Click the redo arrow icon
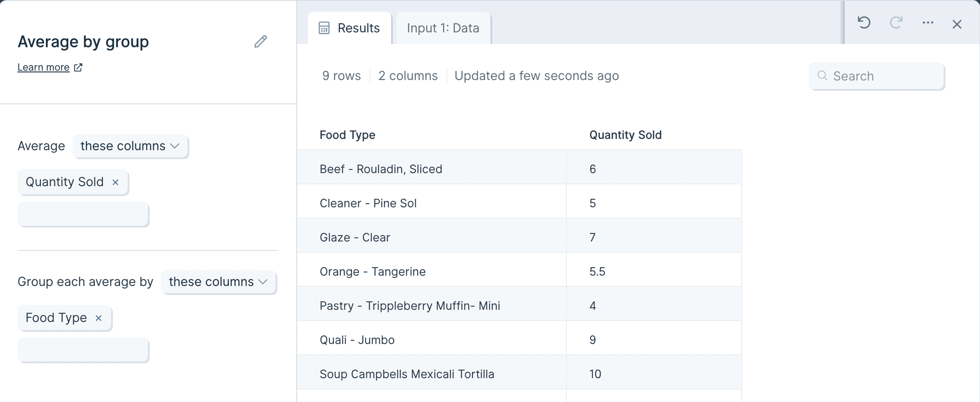The width and height of the screenshot is (980, 402). 896,23
